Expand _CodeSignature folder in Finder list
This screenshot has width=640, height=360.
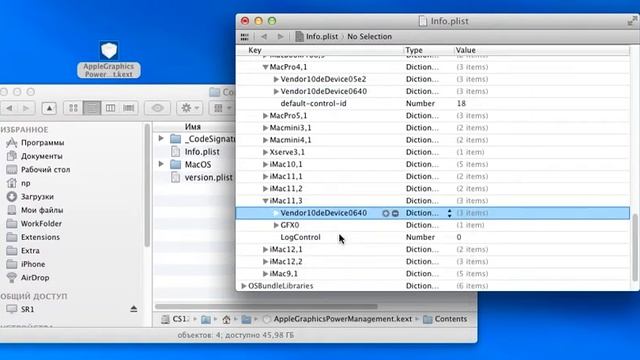[161, 138]
